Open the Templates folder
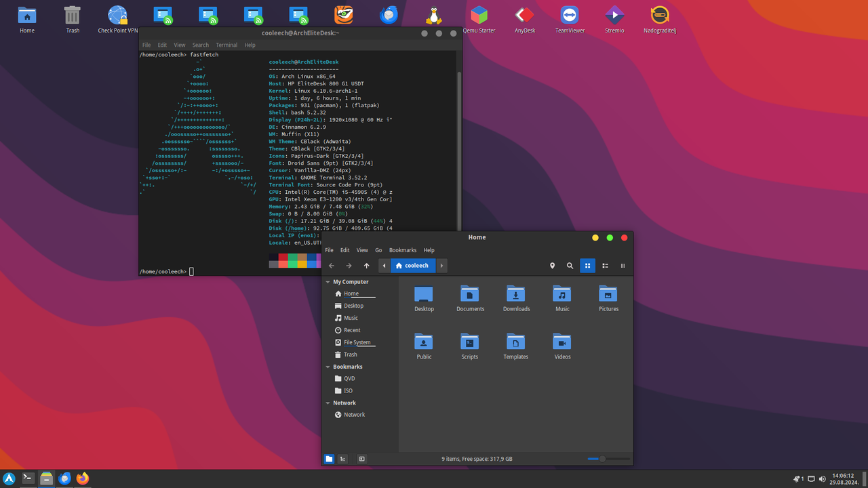 click(x=515, y=346)
